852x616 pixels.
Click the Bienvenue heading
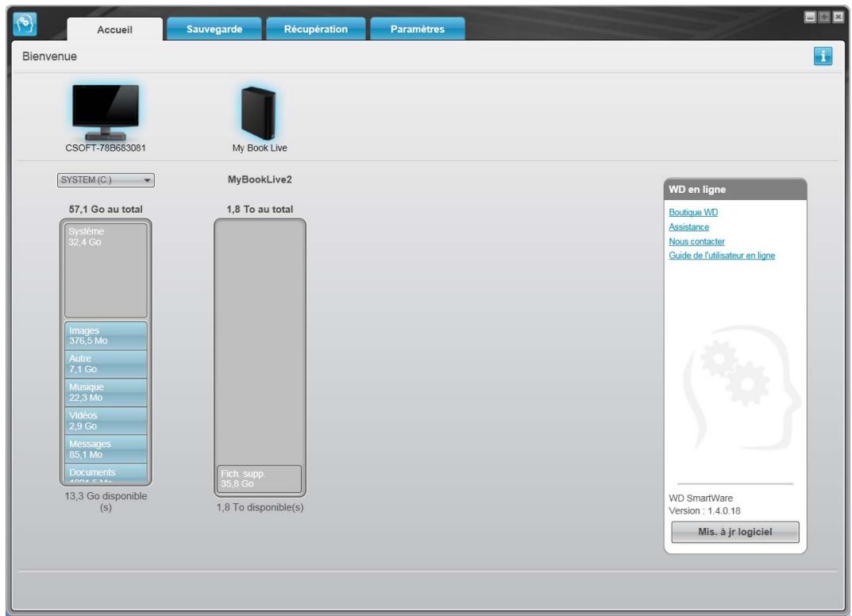click(49, 56)
